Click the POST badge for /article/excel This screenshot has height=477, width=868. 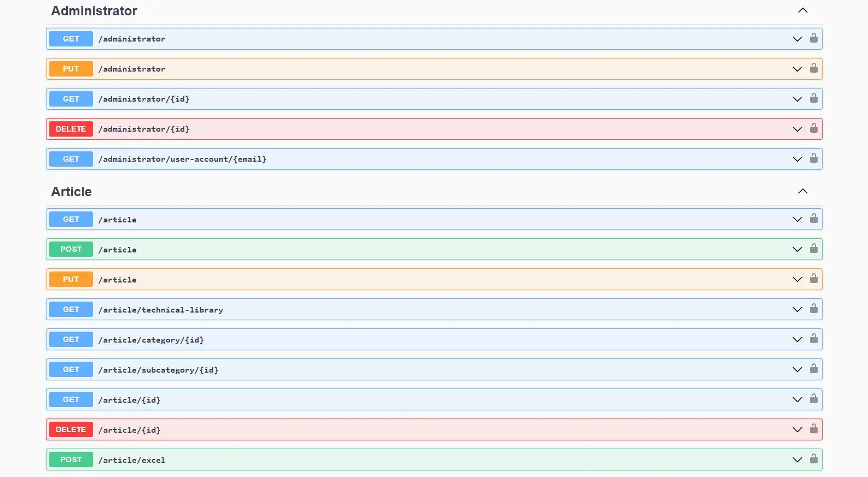pyautogui.click(x=71, y=460)
